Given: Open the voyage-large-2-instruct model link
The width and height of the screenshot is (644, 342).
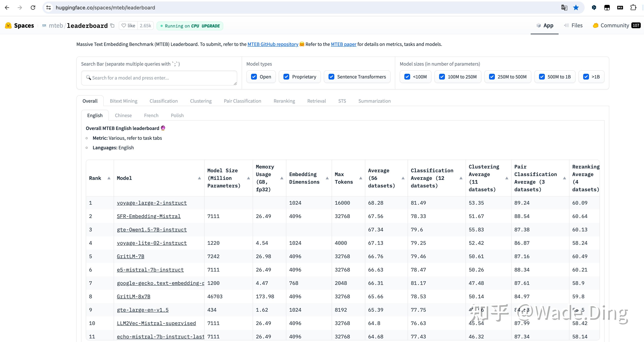Looking at the screenshot, I should [152, 203].
